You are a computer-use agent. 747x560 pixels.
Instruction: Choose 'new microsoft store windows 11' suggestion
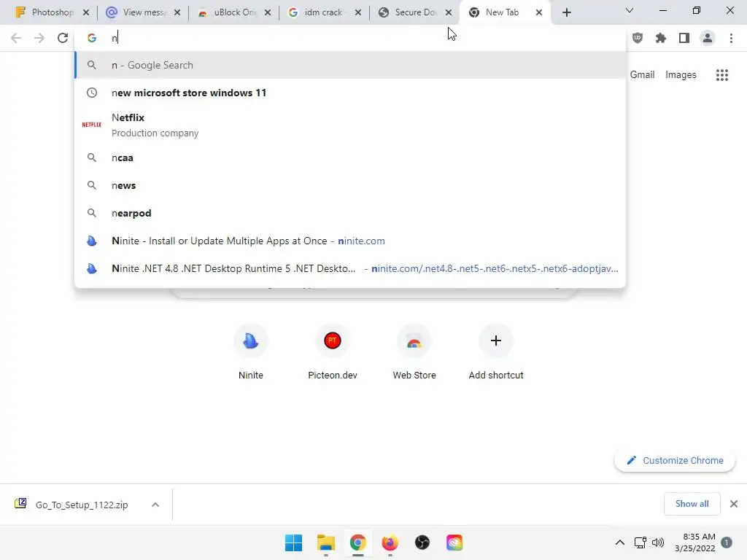(x=350, y=93)
